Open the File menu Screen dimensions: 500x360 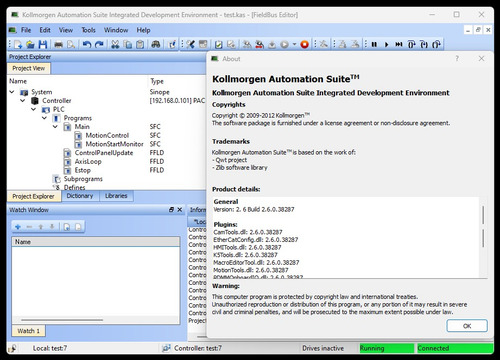[26, 30]
